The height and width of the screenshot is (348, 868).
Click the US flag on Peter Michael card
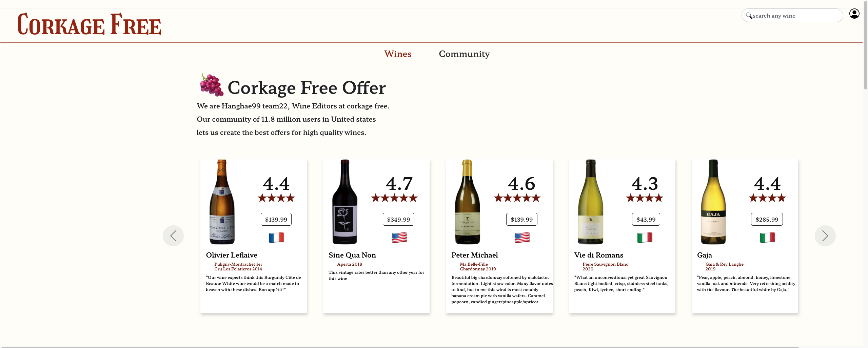click(522, 238)
